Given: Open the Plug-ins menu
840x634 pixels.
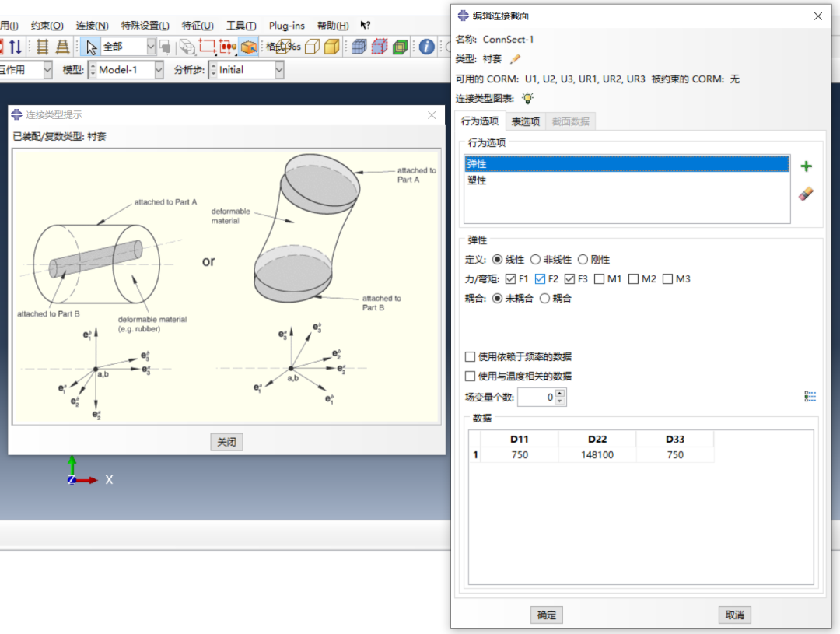Looking at the screenshot, I should 286,25.
